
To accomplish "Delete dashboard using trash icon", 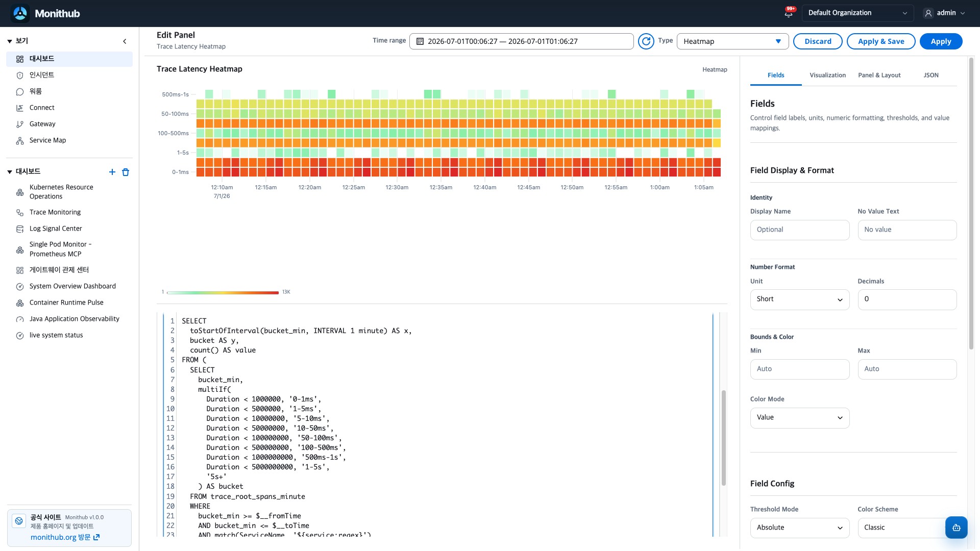I will pyautogui.click(x=126, y=172).
